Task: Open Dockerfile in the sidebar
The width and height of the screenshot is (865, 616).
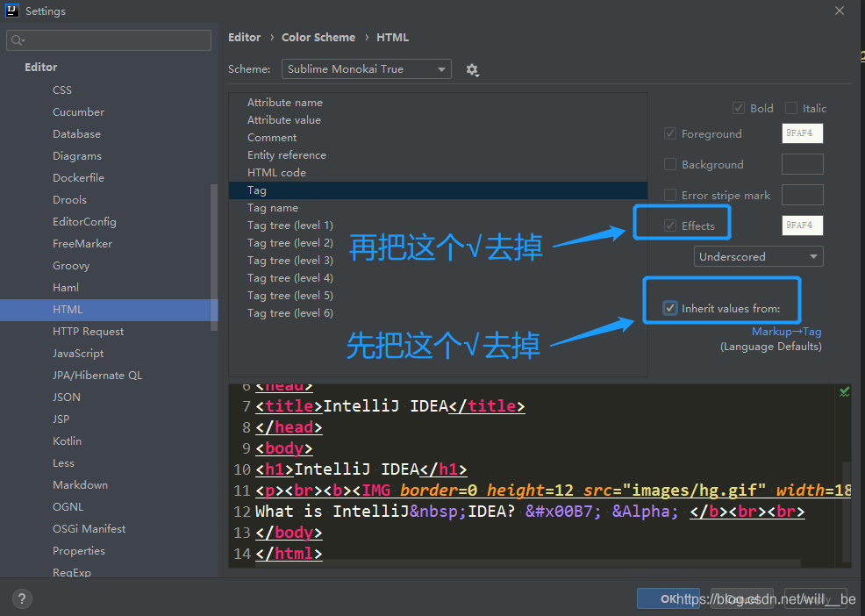Action: (x=78, y=178)
